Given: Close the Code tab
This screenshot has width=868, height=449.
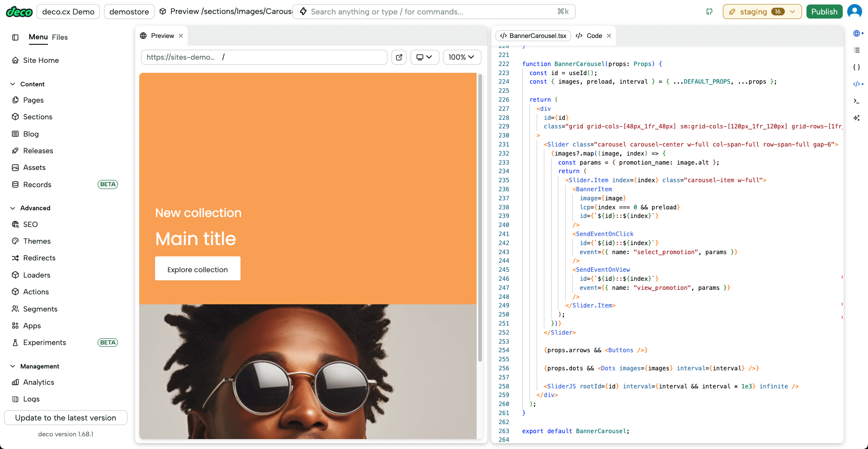Looking at the screenshot, I should coord(609,36).
